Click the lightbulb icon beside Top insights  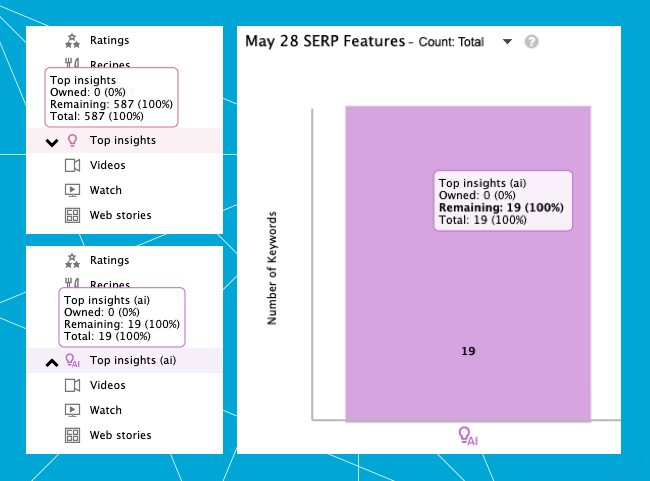[x=72, y=141]
